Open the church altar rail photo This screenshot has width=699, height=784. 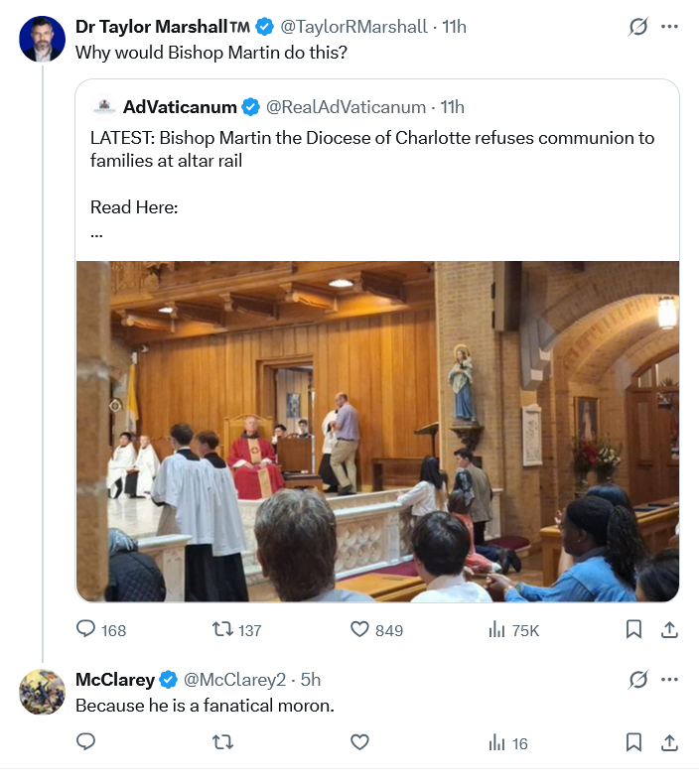[x=377, y=432]
